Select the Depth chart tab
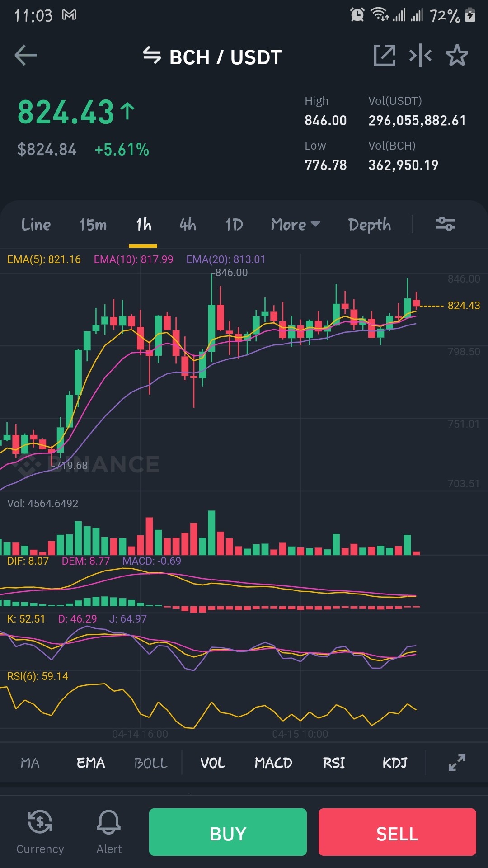The width and height of the screenshot is (488, 868). coord(370,225)
